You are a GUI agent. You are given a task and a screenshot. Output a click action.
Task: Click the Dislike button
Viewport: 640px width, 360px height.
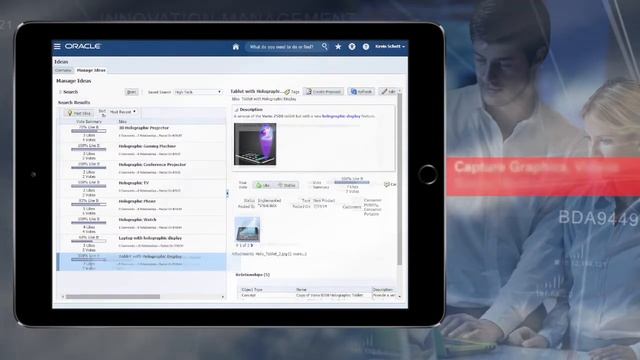coord(286,185)
